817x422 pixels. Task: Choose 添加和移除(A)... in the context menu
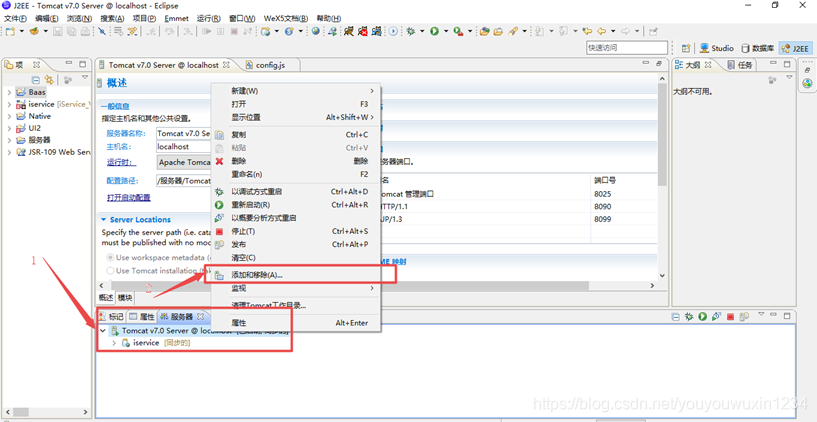click(x=296, y=275)
